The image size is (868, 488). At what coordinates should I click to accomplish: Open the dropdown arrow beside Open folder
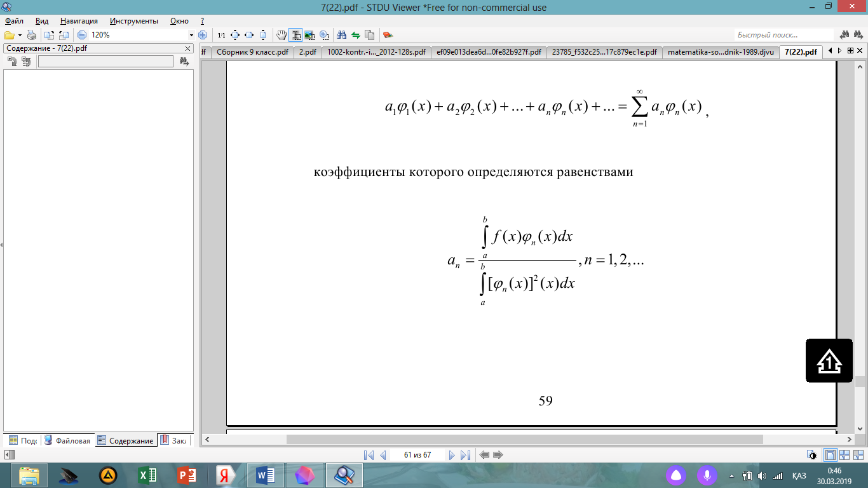[20, 35]
